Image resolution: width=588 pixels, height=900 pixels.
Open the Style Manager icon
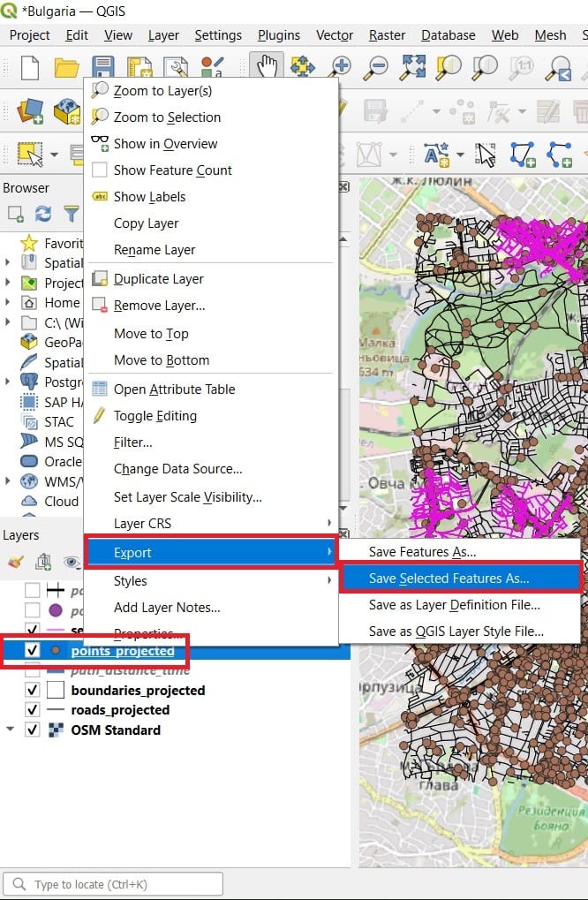212,68
